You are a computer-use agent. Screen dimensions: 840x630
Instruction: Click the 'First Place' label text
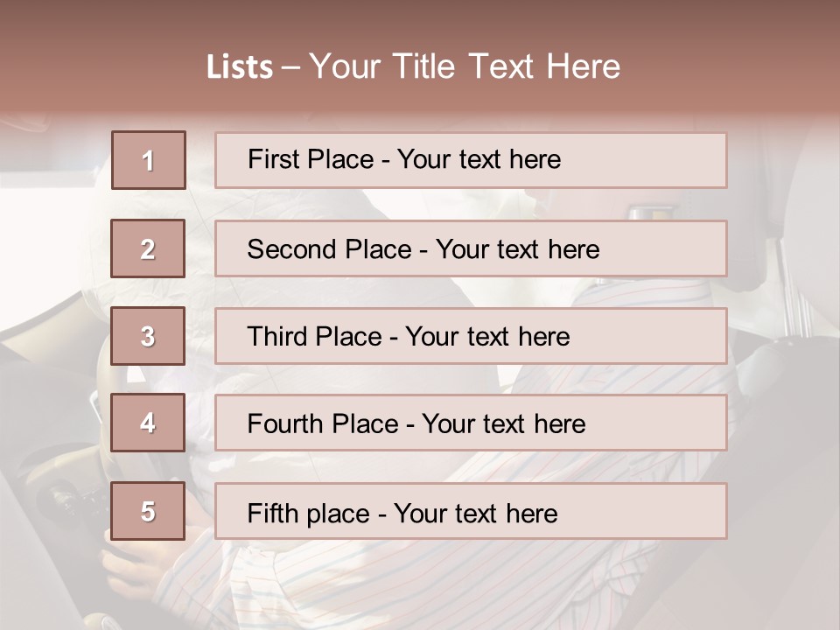pos(311,159)
